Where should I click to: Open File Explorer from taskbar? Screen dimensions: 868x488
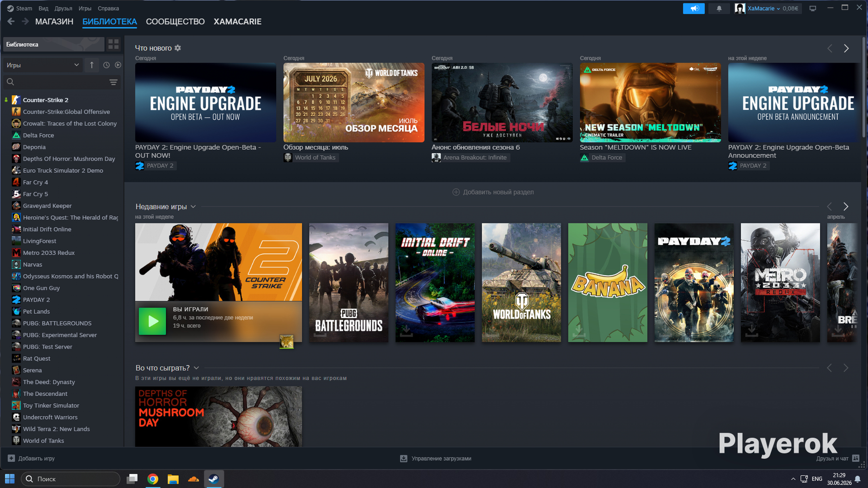pos(173,479)
